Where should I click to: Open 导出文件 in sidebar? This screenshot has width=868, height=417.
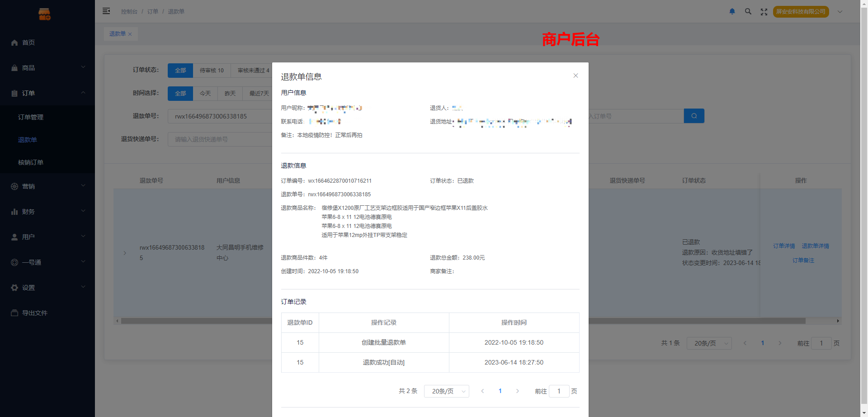[47, 313]
